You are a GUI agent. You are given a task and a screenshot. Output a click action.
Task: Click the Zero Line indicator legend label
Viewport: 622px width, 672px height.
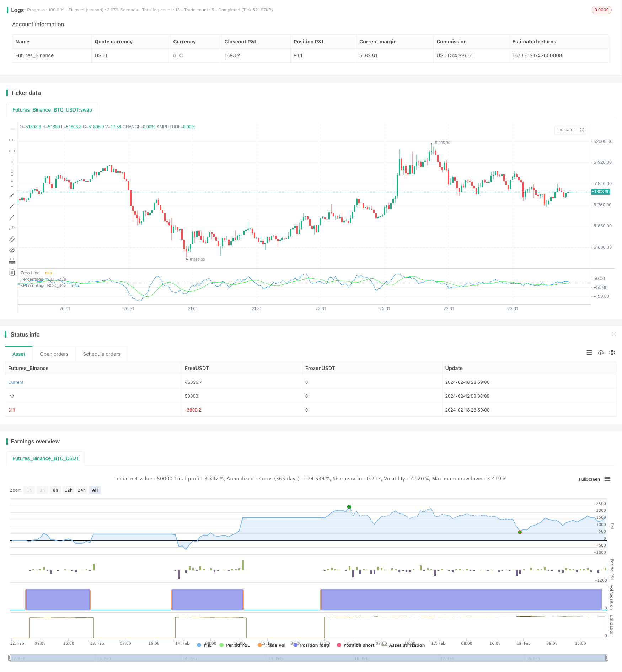pyautogui.click(x=30, y=273)
